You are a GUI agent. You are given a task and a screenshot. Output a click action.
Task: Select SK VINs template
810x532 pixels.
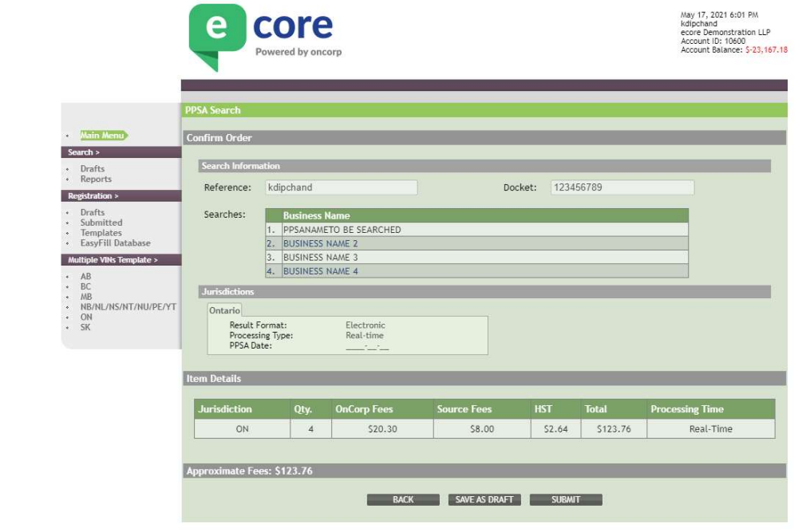[85, 328]
